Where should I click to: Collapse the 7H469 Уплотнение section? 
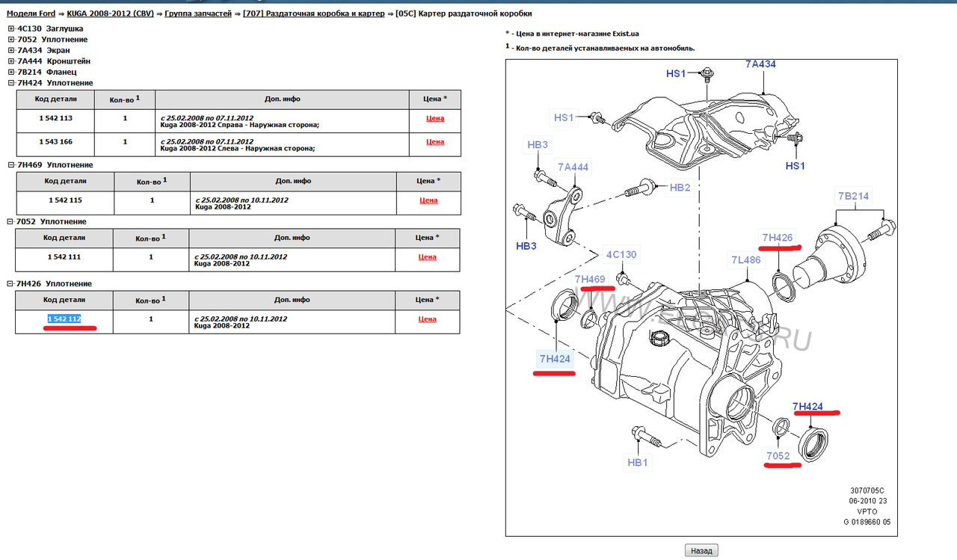pyautogui.click(x=10, y=164)
